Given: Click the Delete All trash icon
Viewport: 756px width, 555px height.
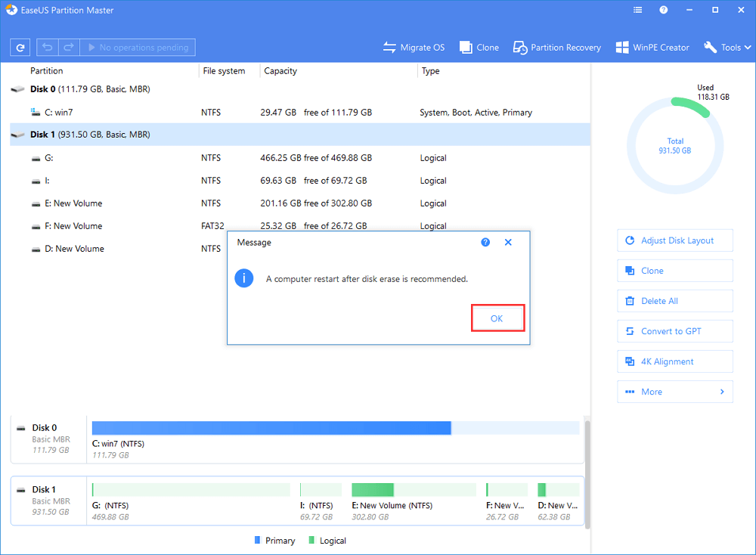Looking at the screenshot, I should tap(630, 301).
